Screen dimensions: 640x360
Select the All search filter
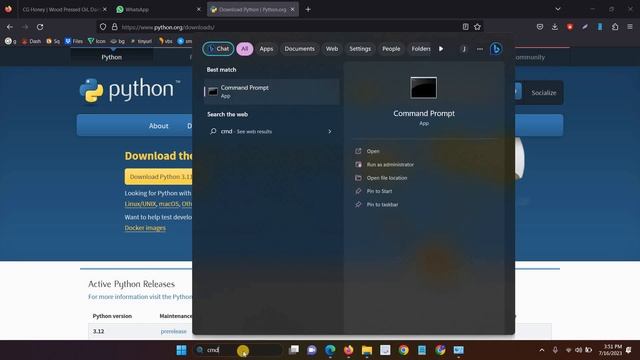[x=244, y=49]
